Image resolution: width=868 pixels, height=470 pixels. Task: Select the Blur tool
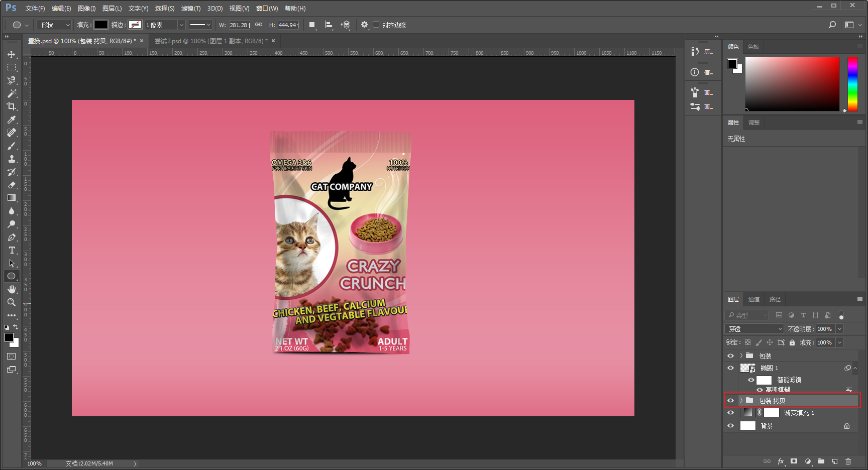[x=12, y=211]
